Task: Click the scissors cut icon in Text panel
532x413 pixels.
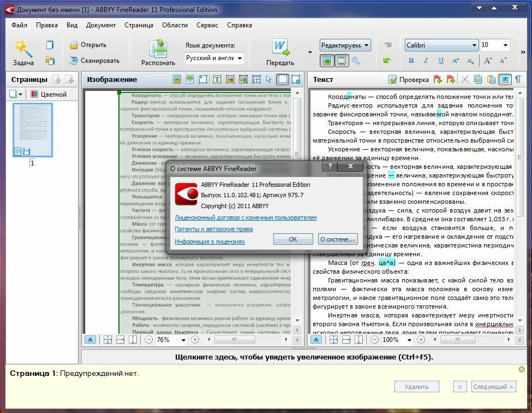Action: 465,79
